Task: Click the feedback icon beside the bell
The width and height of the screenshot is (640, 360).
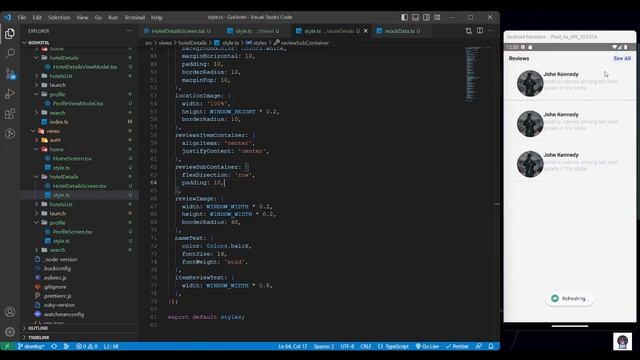Action: click(x=479, y=346)
